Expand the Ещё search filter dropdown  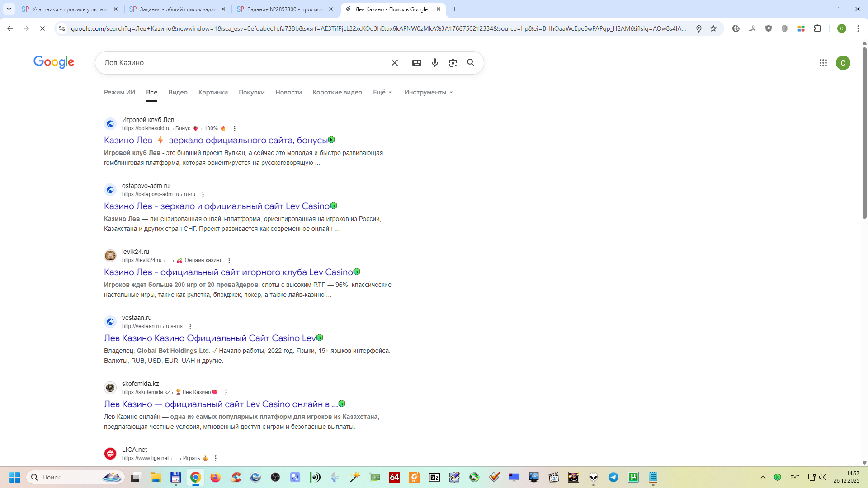(382, 92)
